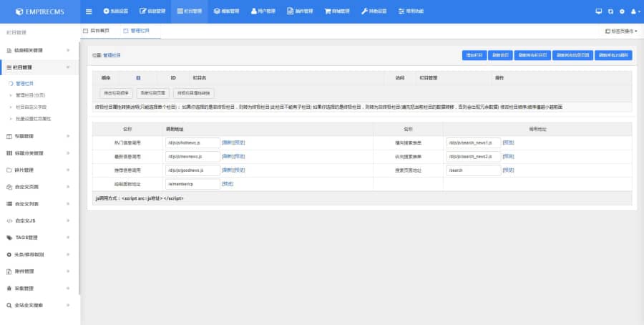This screenshot has height=325, width=644.
Task: Select 管理栏目 submenu item in sidebar
Action: (x=24, y=84)
